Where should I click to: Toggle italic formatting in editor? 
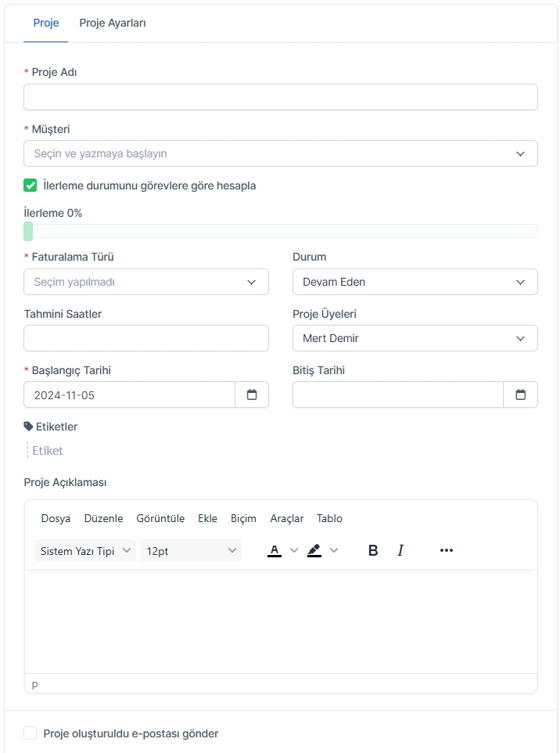click(x=400, y=550)
